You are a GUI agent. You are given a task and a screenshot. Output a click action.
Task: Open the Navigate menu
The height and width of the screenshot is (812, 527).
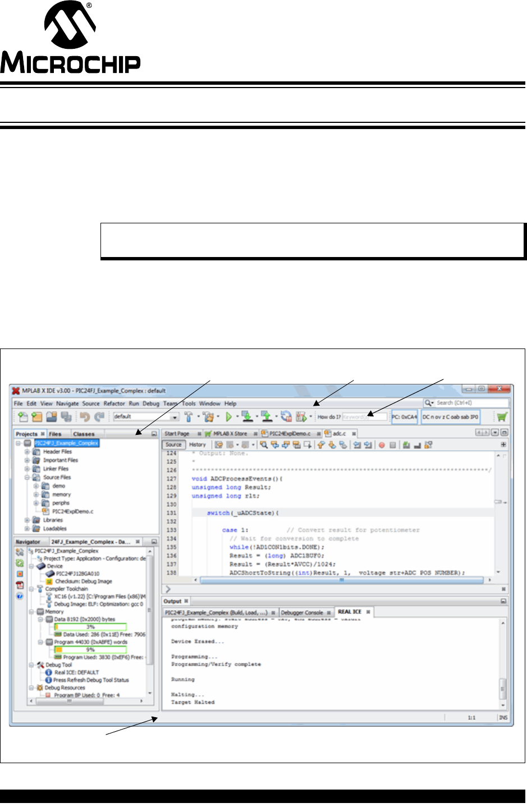[67, 403]
